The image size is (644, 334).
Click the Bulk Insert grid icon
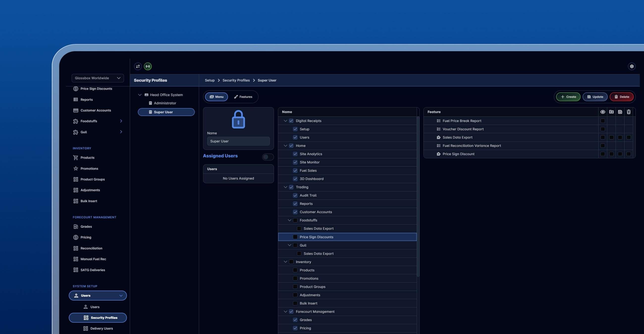tap(76, 201)
